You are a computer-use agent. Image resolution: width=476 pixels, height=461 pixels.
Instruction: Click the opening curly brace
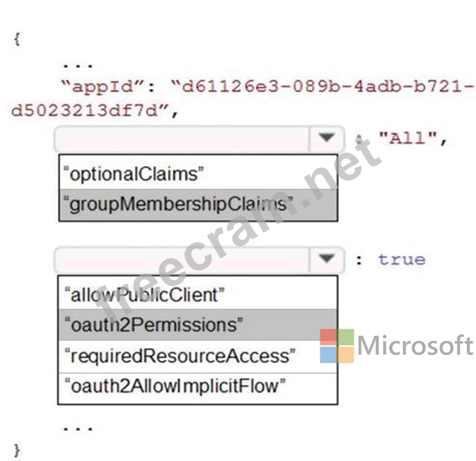pos(17,39)
